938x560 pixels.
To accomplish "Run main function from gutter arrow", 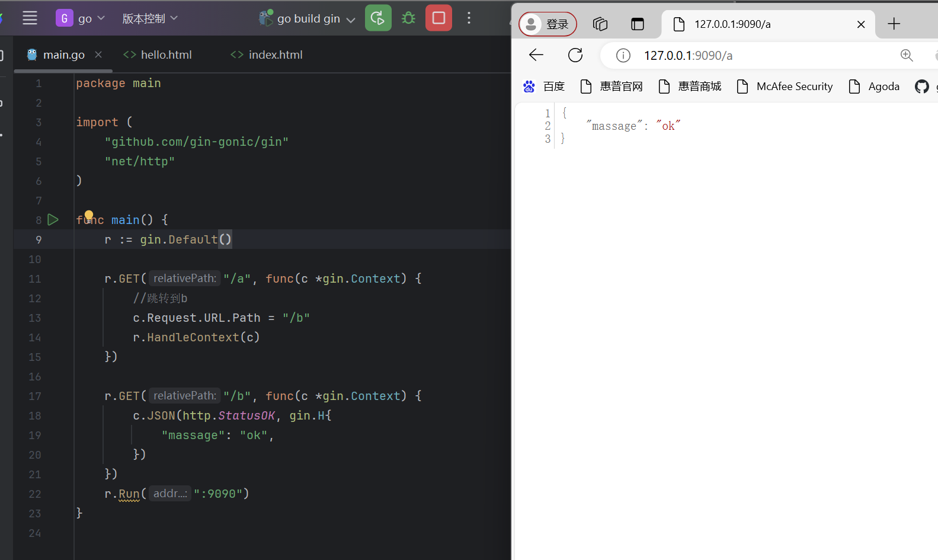I will tap(53, 220).
